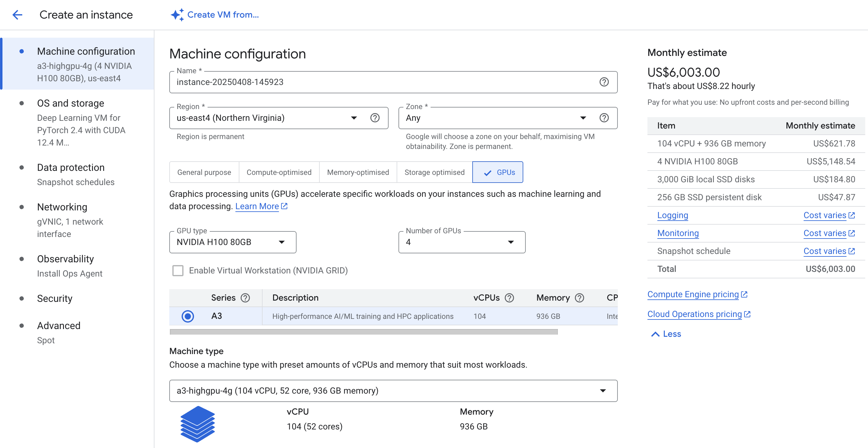Click vCPUs column help icon
The width and height of the screenshot is (868, 448).
pos(509,298)
